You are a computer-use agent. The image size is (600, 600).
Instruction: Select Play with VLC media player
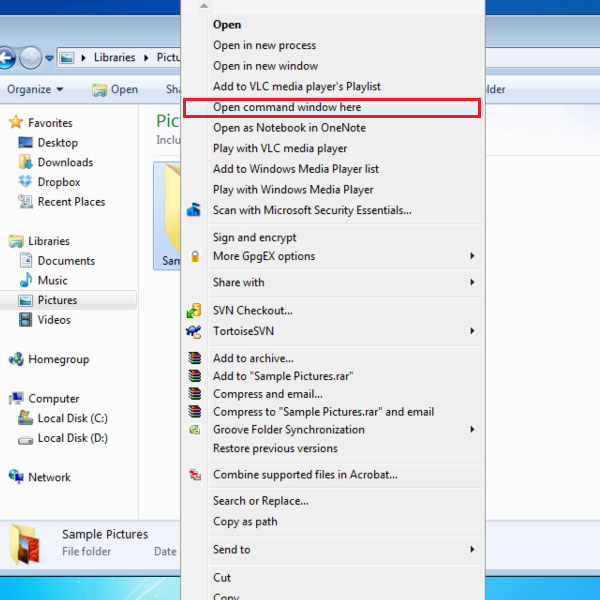332,148
